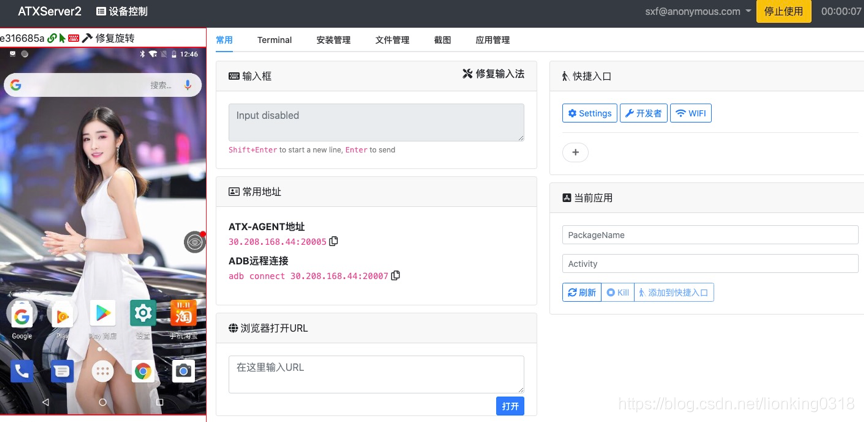
Task: Tap the floating eye button on phone screen
Action: [195, 242]
